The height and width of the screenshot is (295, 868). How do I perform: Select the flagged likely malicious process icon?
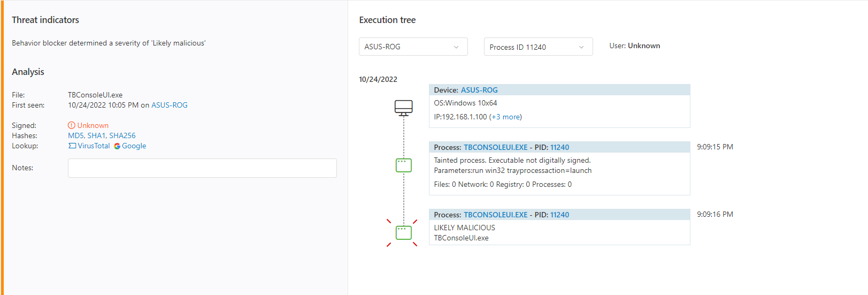click(x=403, y=232)
